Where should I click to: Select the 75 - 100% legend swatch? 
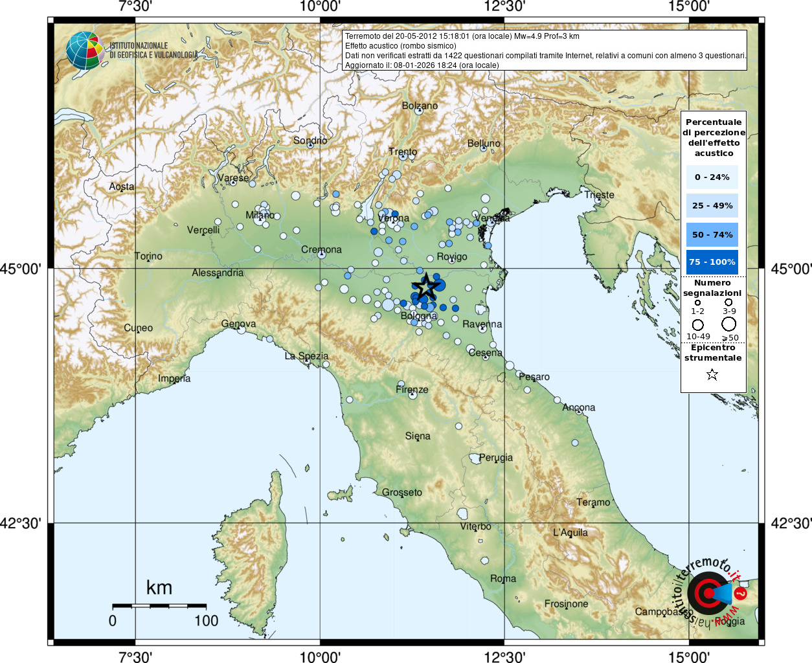[x=712, y=262]
